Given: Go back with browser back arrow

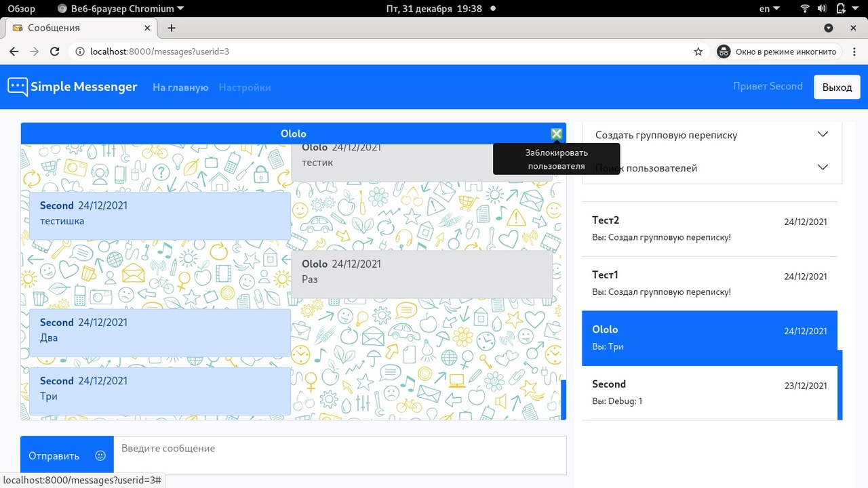Looking at the screenshot, I should click(x=14, y=52).
